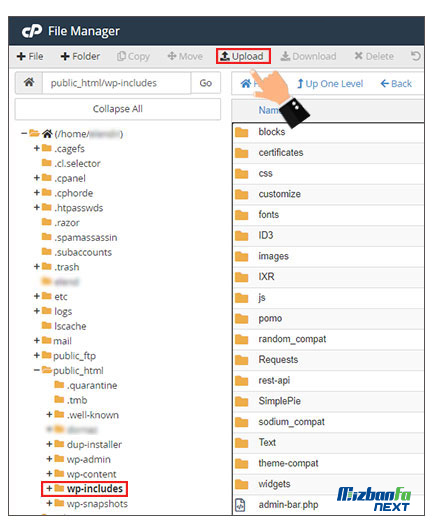
Task: Expand the .cagefs folder
Action: pos(37,148)
